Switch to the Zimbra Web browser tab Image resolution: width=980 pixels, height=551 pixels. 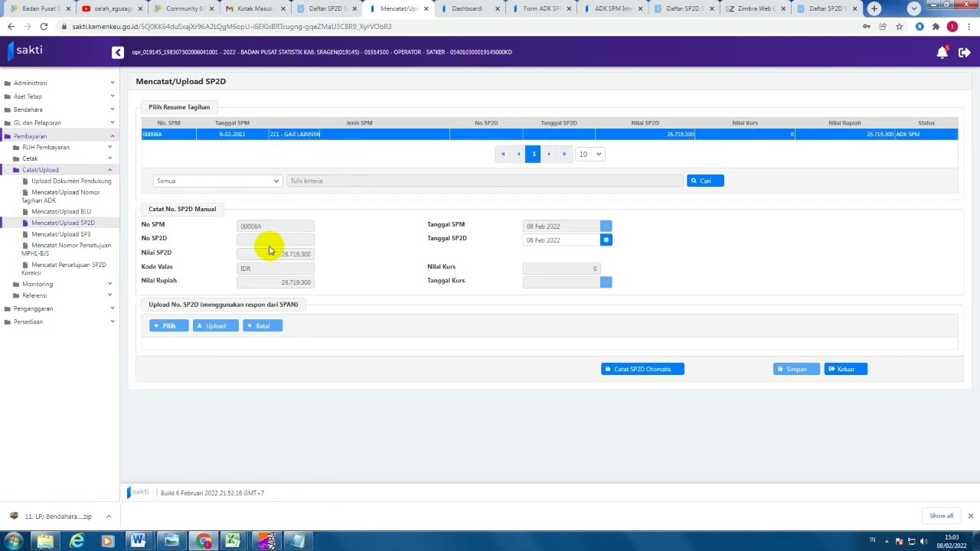click(754, 8)
